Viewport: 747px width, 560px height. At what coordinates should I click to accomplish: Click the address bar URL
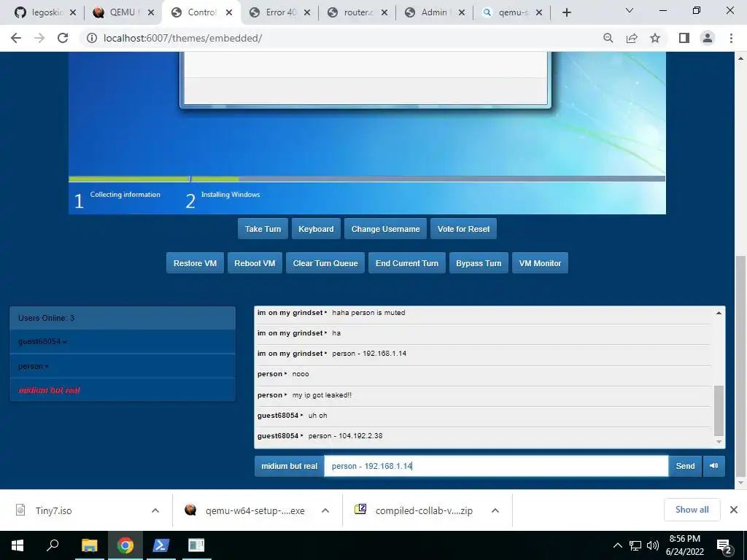tap(183, 38)
